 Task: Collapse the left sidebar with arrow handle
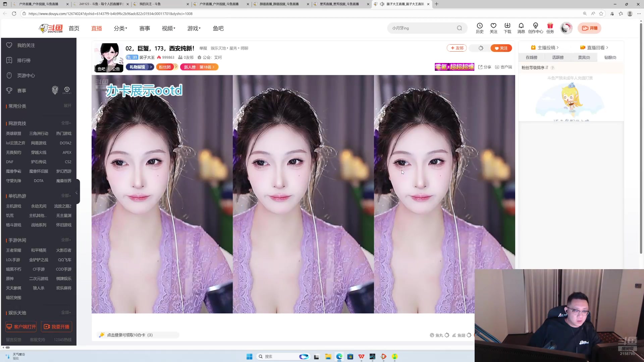pos(77,192)
